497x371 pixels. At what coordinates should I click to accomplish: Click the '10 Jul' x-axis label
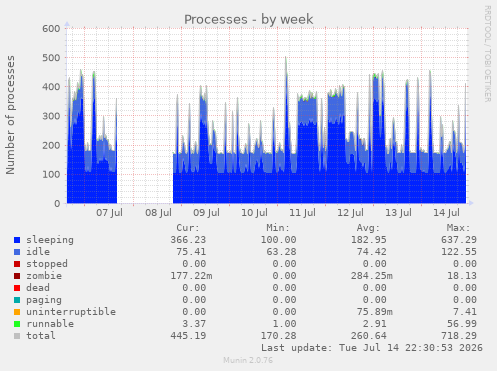click(254, 213)
